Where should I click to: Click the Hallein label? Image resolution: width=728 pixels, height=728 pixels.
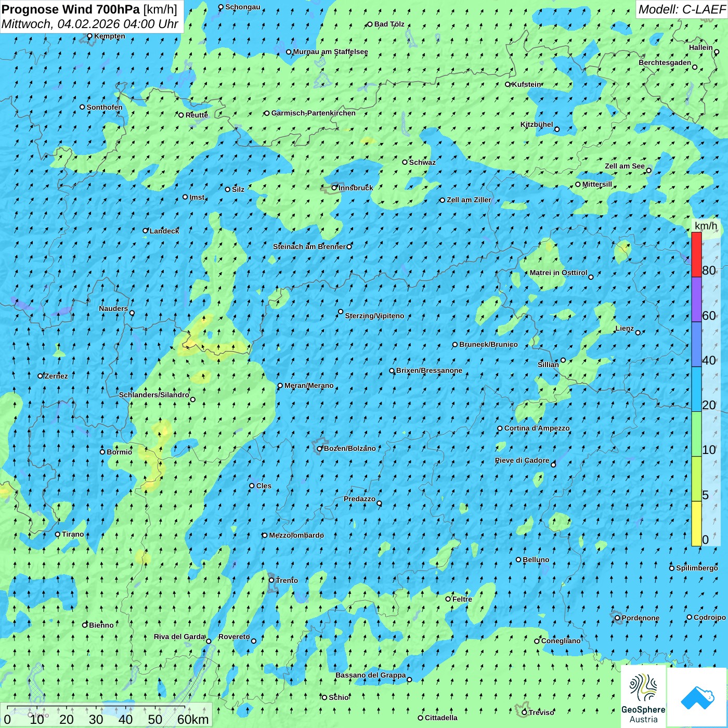701,47
